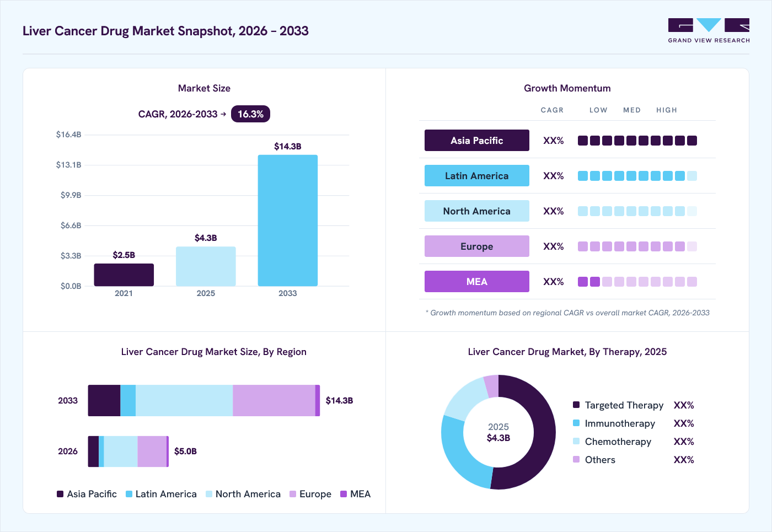Select the Europe region label
772x532 pixels.
point(477,246)
